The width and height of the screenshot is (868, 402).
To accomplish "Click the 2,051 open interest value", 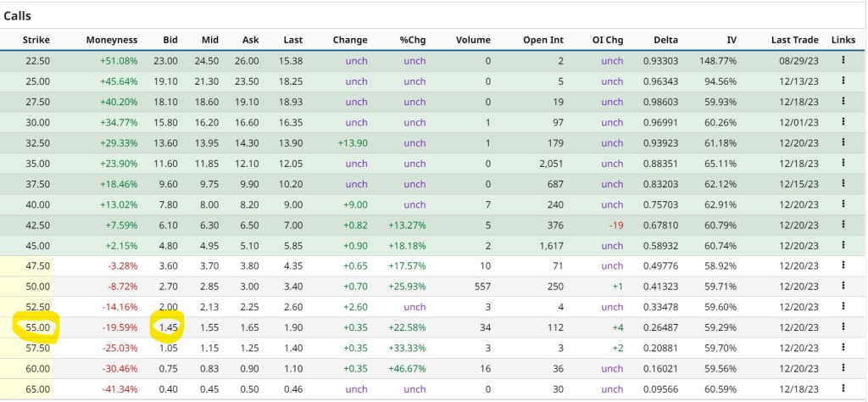I will pyautogui.click(x=548, y=164).
